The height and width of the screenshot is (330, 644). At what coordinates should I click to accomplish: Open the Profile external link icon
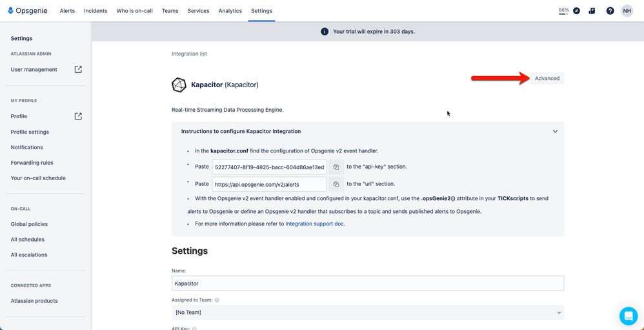coord(78,116)
